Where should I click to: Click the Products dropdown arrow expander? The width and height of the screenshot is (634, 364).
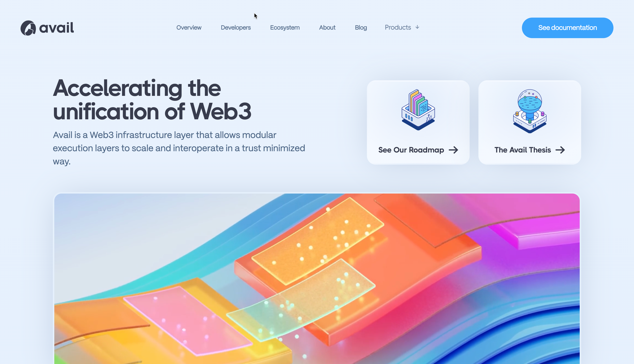[417, 27]
